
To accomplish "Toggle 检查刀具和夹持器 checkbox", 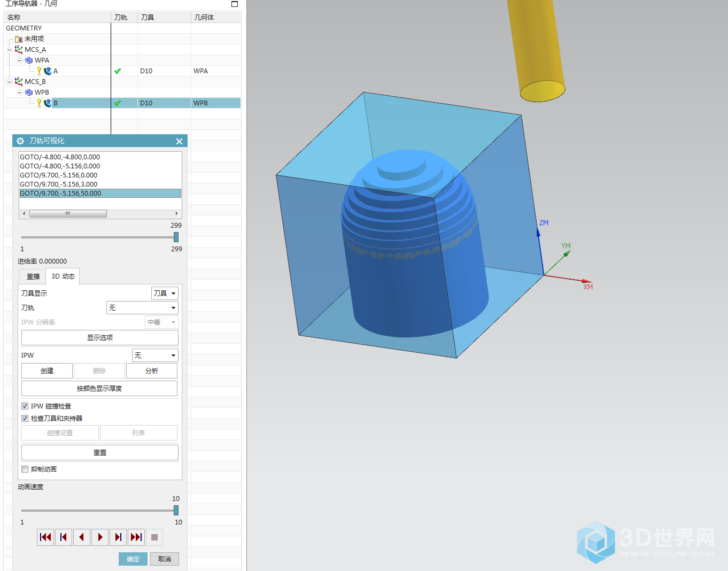I will point(25,419).
